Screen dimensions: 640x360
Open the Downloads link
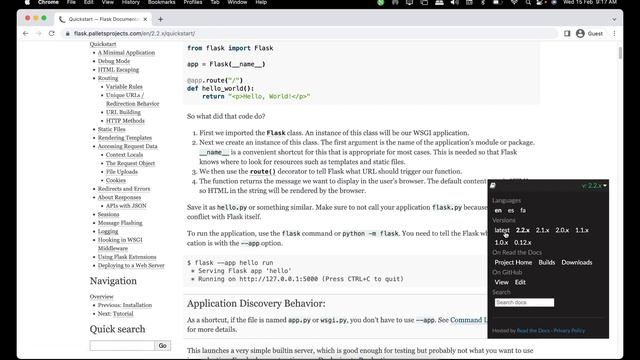(x=577, y=262)
